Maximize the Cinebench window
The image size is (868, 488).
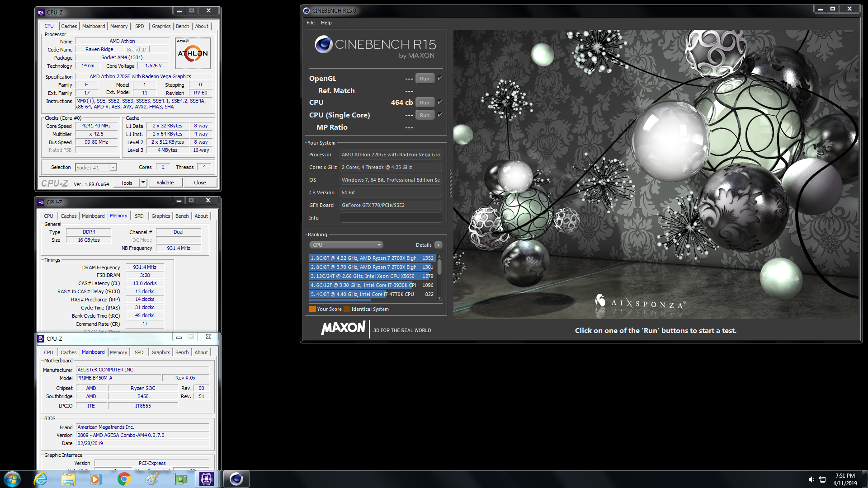(832, 9)
